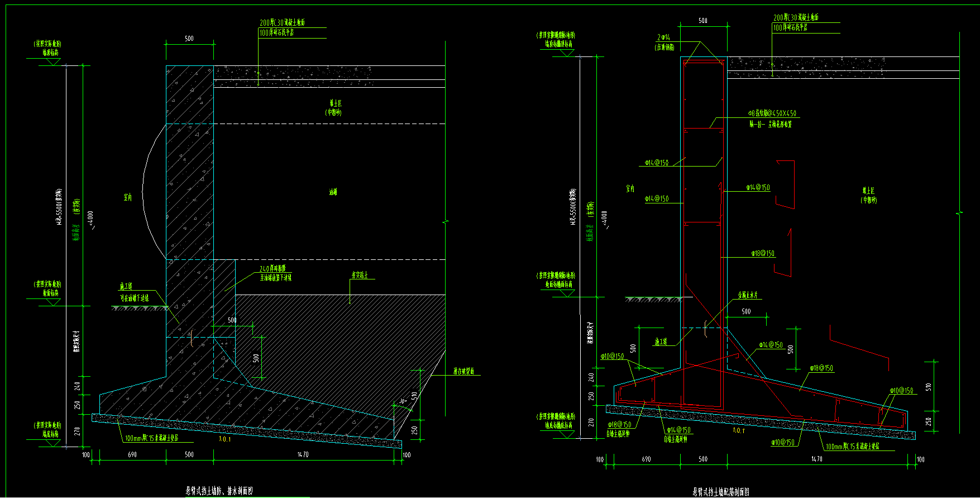Select the 30° angle dimension

403,401
